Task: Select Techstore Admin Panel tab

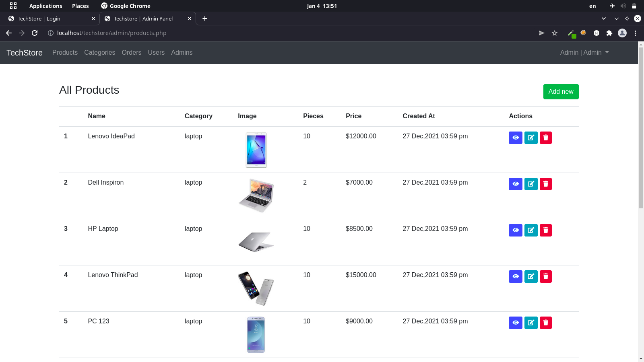Action: [147, 19]
